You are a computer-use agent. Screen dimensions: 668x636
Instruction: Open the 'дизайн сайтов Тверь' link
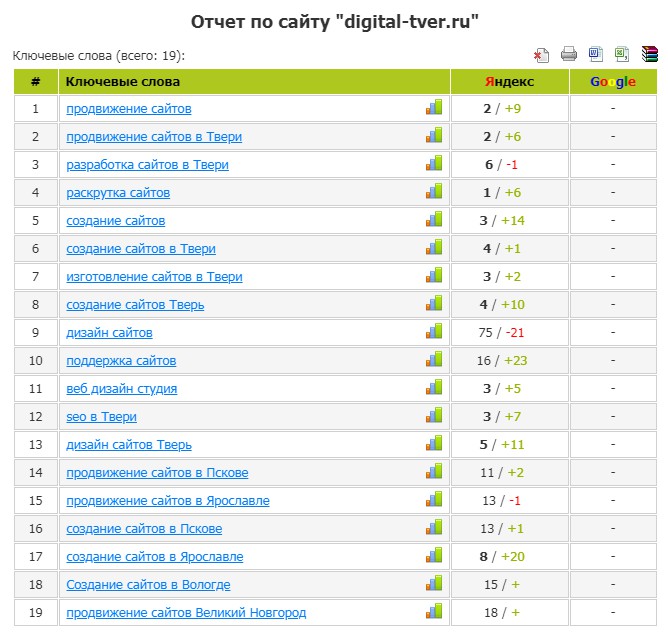(129, 445)
